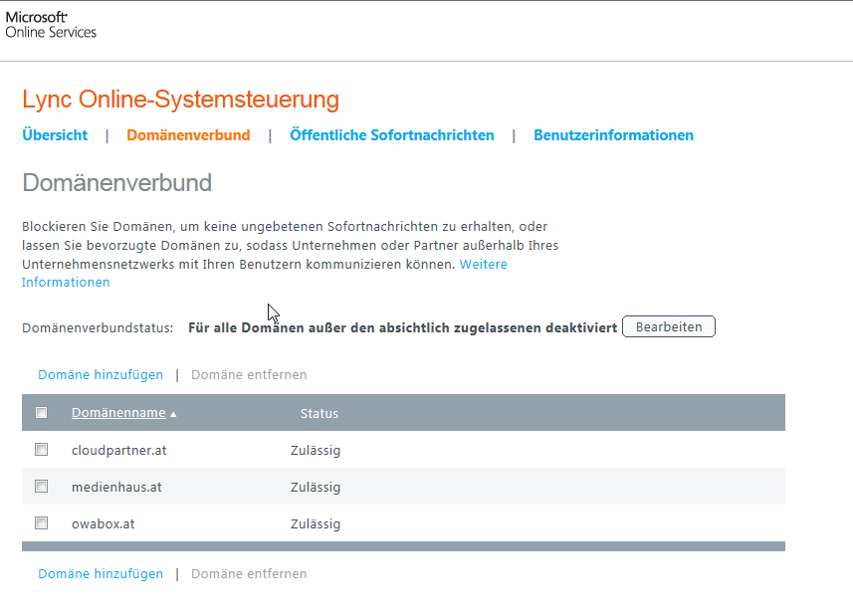Viewport: 853px width, 616px height.
Task: Select the Domänenverbund tab
Action: [x=188, y=135]
